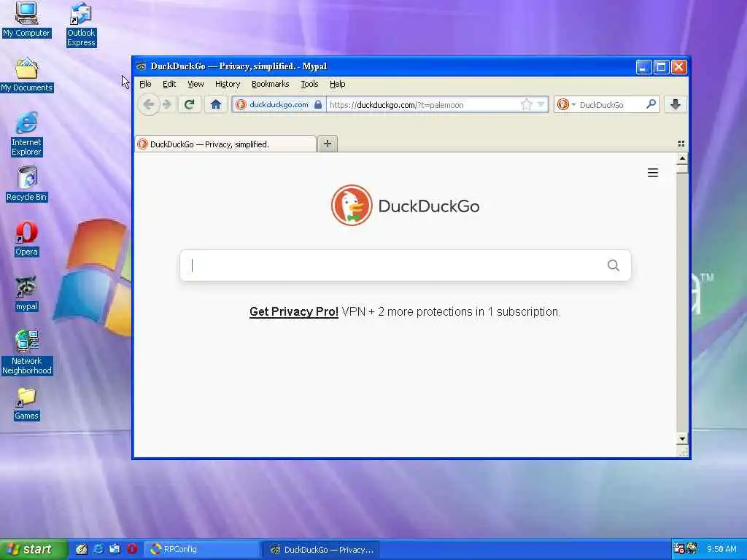747x560 pixels.
Task: Select the mypal raccoon desktop shortcut
Action: tap(26, 293)
